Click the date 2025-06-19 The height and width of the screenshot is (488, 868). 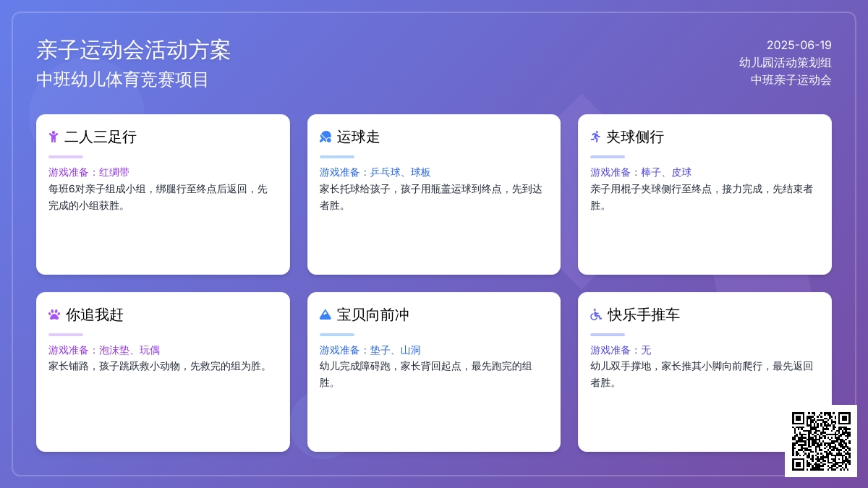tap(799, 45)
